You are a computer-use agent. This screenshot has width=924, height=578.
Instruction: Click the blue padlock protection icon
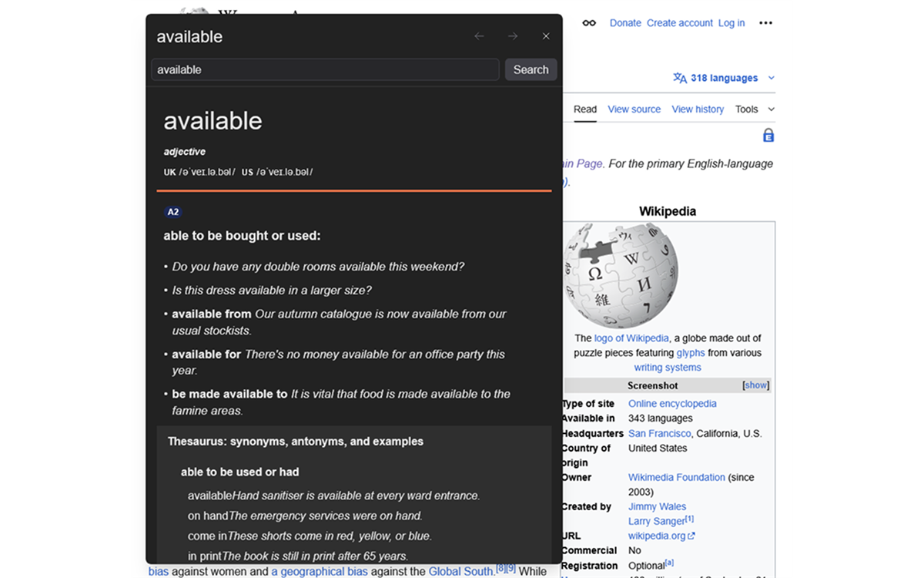click(768, 136)
